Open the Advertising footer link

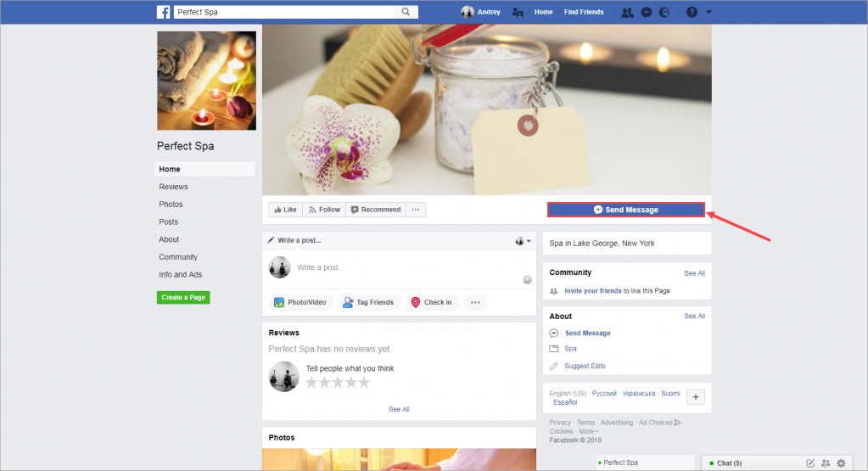617,423
